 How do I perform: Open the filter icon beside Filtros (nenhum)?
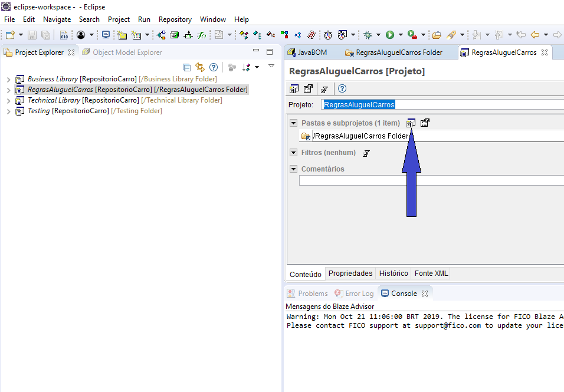tap(366, 152)
